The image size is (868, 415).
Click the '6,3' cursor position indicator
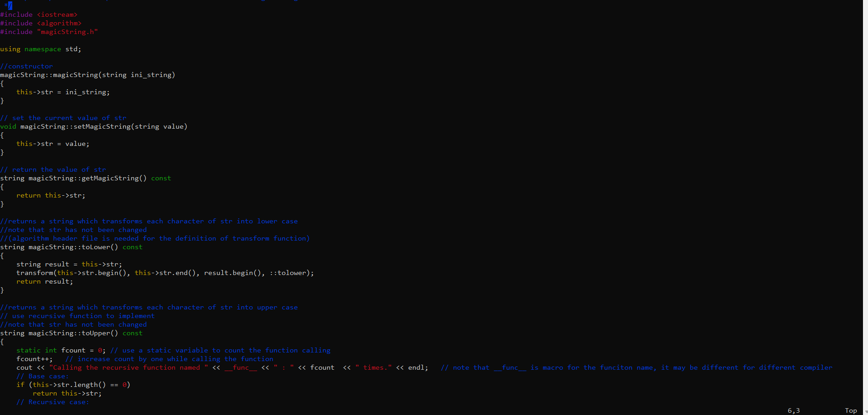tap(794, 410)
